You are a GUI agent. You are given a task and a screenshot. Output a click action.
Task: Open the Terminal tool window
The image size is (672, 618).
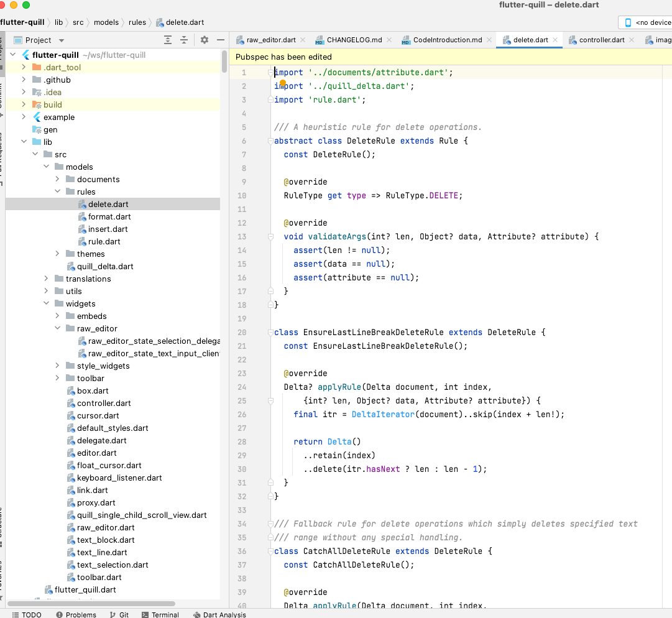point(160,614)
